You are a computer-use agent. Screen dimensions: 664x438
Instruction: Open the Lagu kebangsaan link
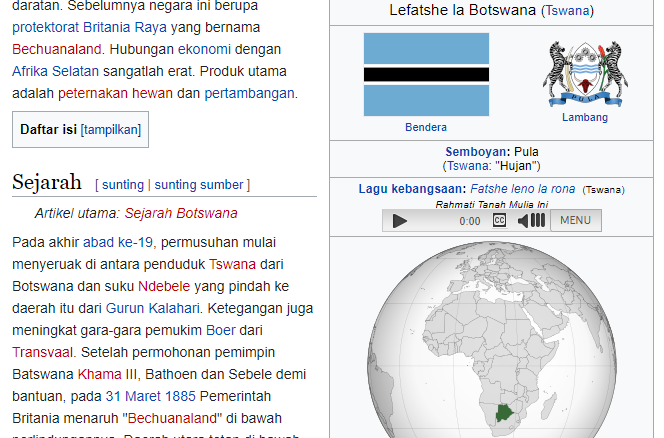coord(410,189)
